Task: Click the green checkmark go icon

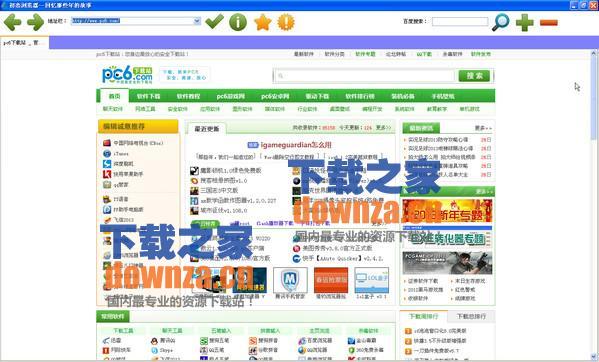Action: pyautogui.click(x=214, y=21)
